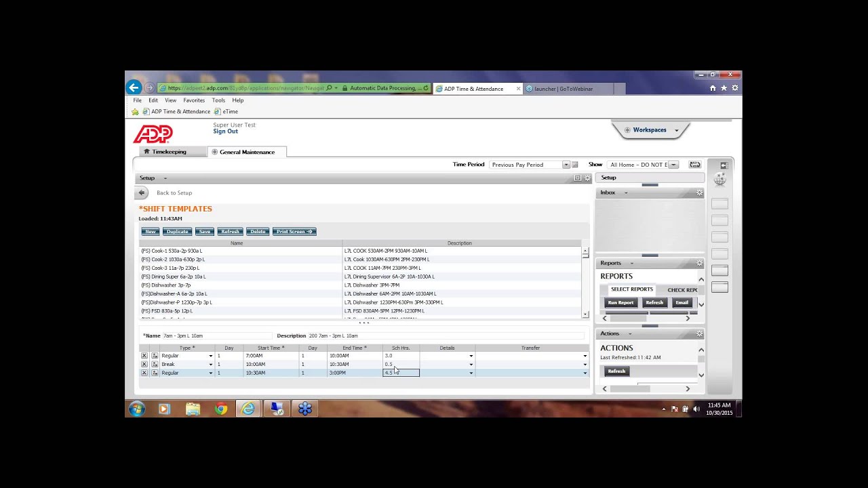Delete the 7:00AM Regular shift row
The height and width of the screenshot is (488, 868).
point(144,356)
